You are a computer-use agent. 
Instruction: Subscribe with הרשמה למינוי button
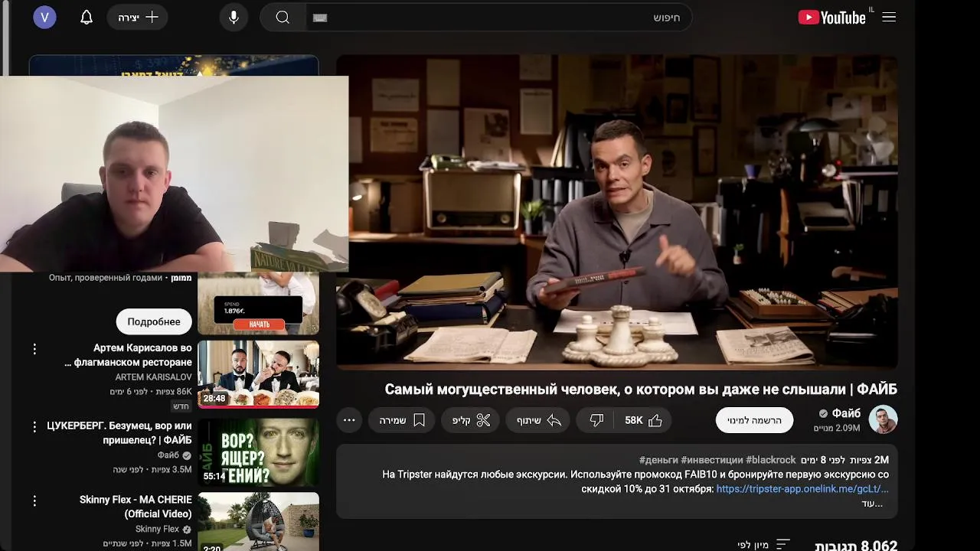pos(754,420)
